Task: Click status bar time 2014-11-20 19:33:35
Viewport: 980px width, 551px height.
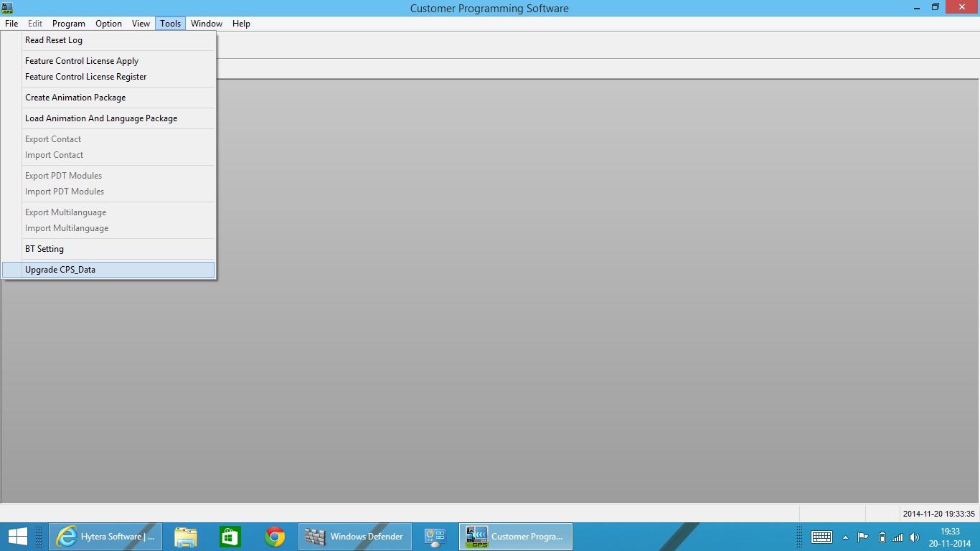Action: [x=939, y=514]
